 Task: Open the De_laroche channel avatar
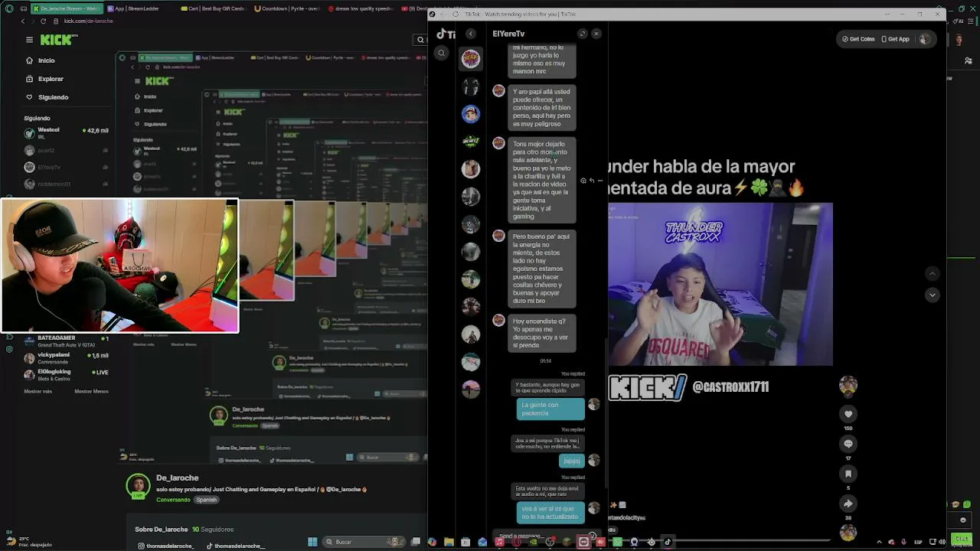point(138,486)
